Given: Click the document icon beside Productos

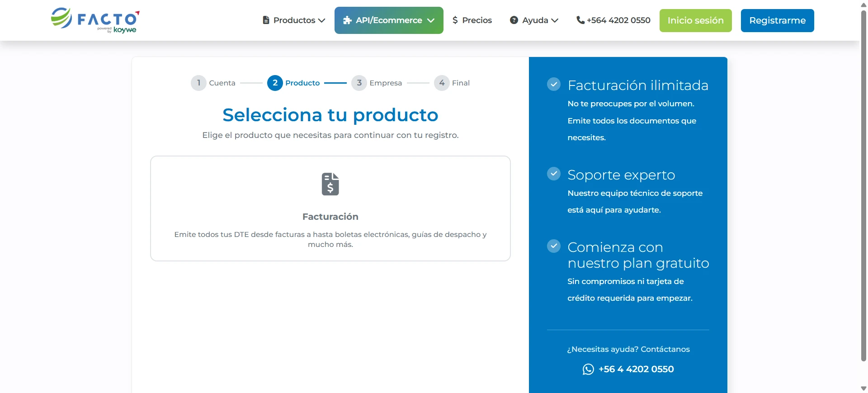Looking at the screenshot, I should [266, 20].
